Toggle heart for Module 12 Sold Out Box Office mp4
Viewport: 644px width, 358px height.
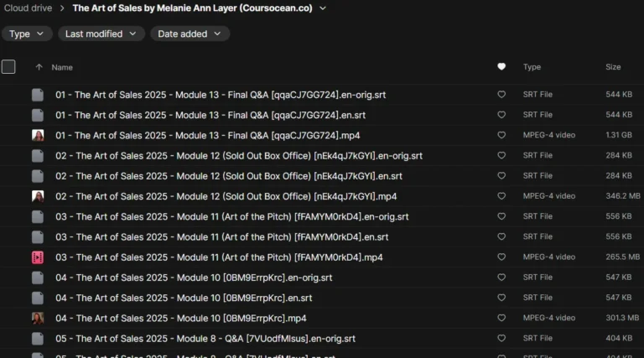501,196
